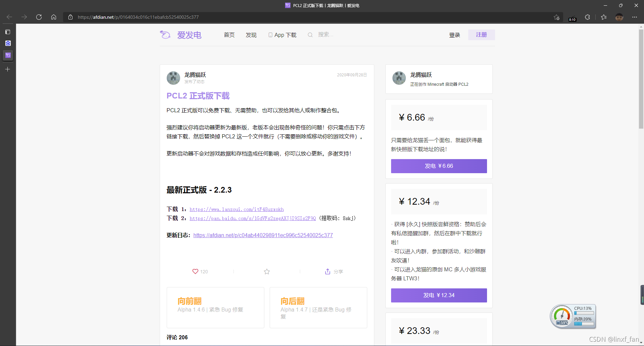The width and height of the screenshot is (644, 346).
Task: Open the favorites list icon in toolbar
Action: tap(604, 17)
